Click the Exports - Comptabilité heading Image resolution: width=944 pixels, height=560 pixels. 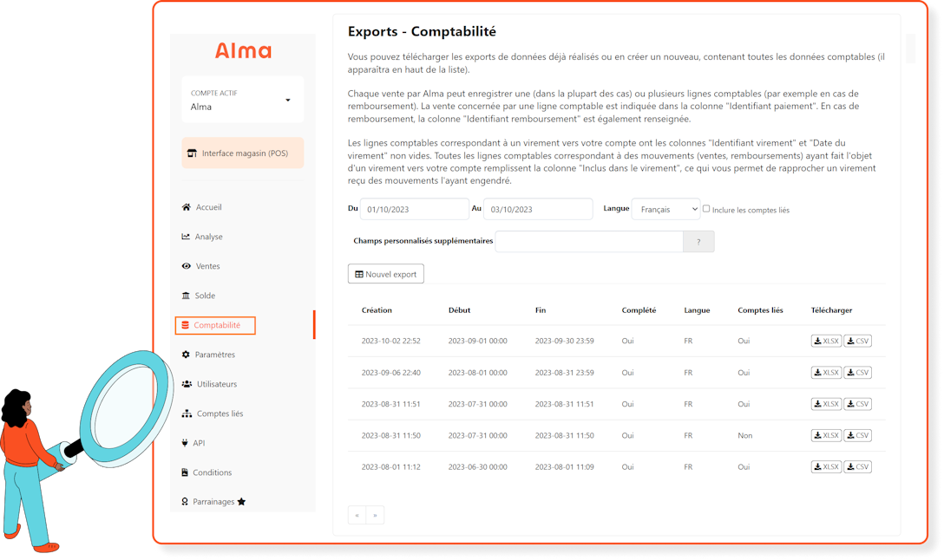point(422,31)
